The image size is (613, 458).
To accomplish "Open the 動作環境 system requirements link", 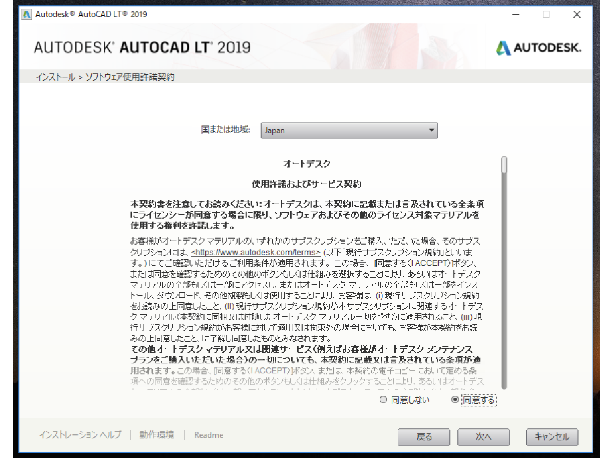I will tap(157, 435).
